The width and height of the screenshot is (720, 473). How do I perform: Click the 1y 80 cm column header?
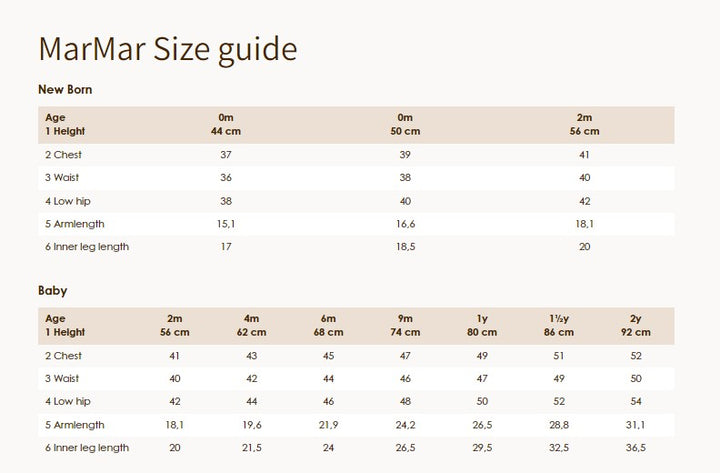tap(483, 325)
